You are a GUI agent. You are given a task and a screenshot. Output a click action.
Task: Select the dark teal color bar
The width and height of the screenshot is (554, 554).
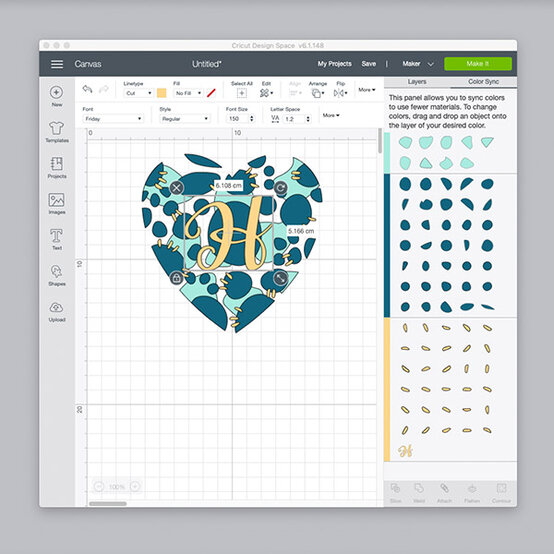click(387, 246)
